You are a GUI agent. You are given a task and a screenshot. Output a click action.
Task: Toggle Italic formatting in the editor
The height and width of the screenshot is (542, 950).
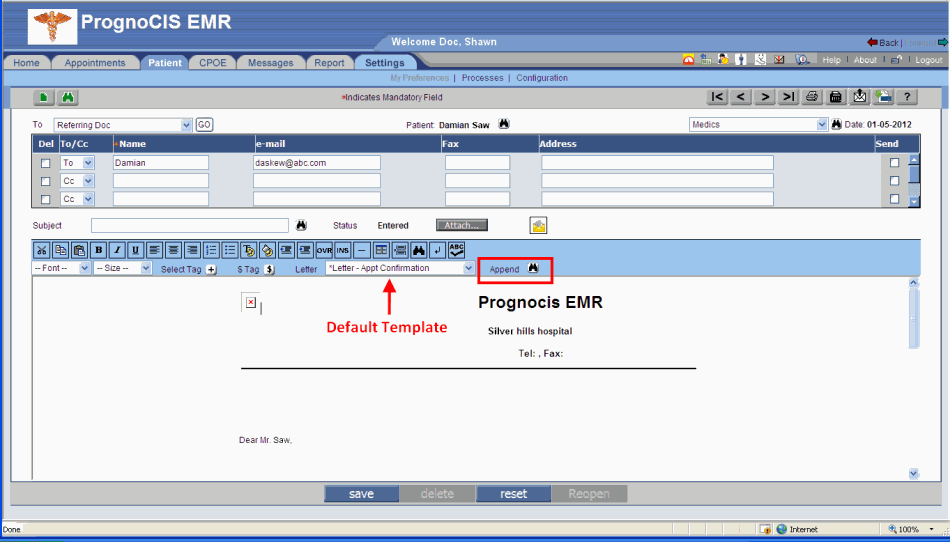click(117, 250)
